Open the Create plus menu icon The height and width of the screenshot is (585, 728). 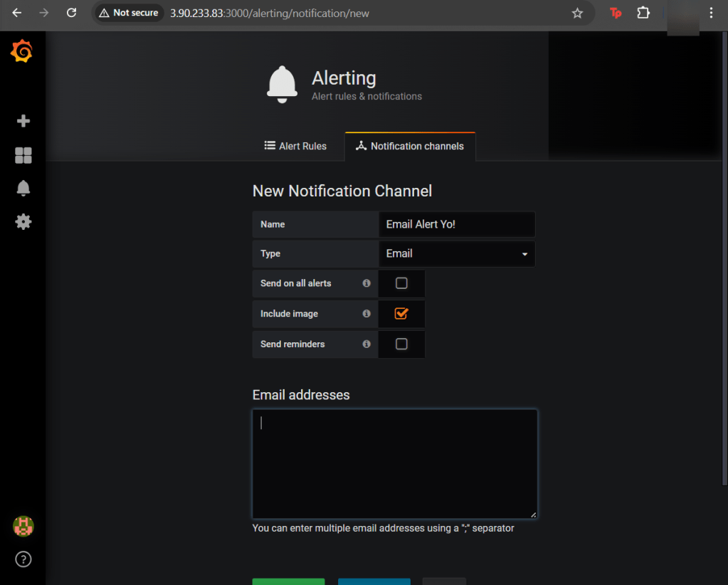23,121
